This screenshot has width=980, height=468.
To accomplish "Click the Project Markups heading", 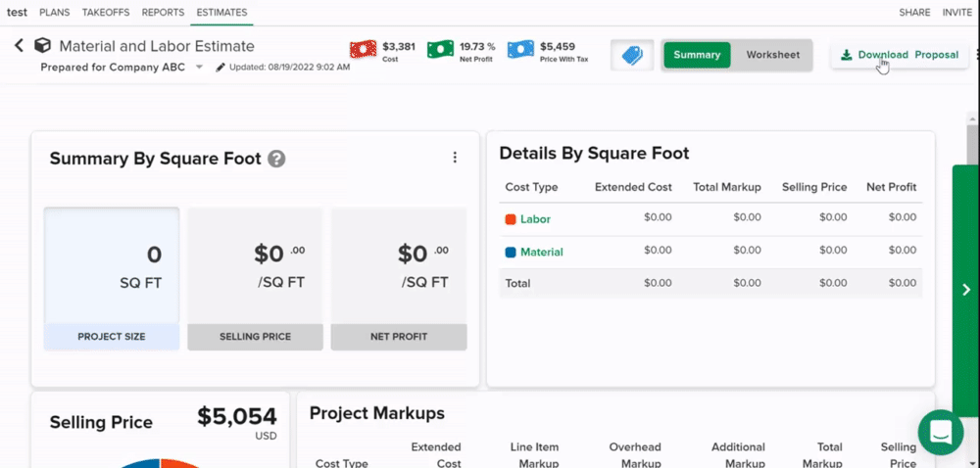I will point(377,413).
